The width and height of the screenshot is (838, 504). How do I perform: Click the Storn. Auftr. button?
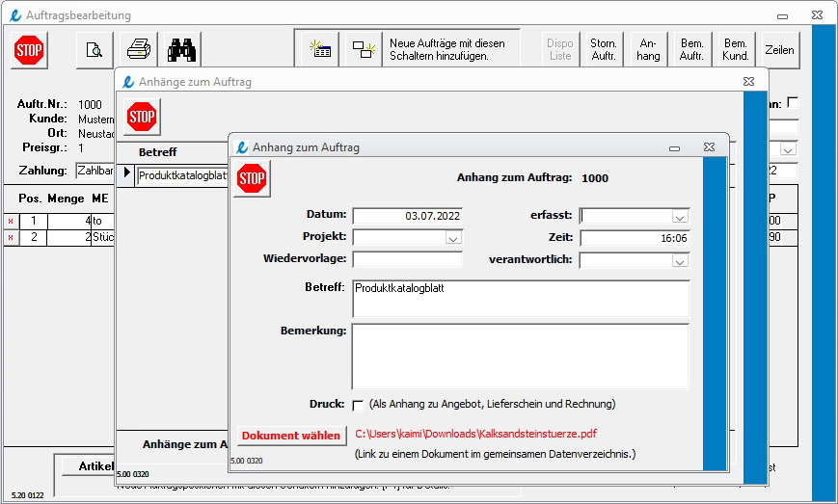[x=604, y=49]
